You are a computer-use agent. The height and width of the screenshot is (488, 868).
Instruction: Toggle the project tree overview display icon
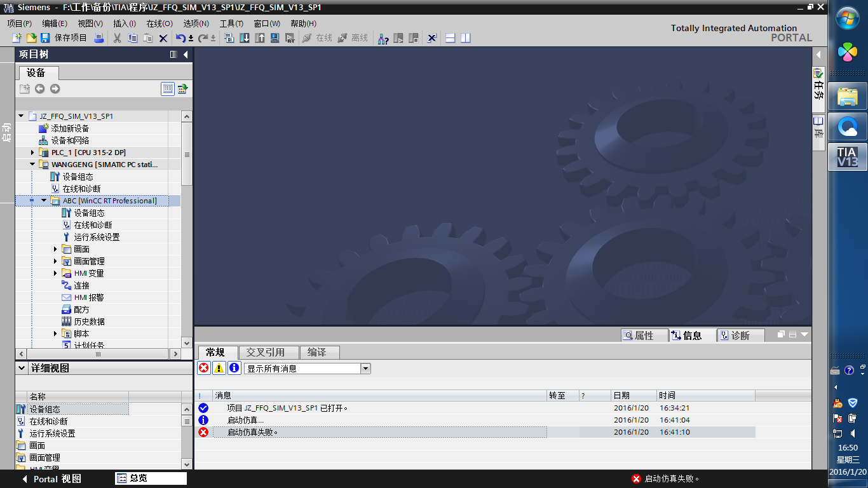[x=168, y=89]
